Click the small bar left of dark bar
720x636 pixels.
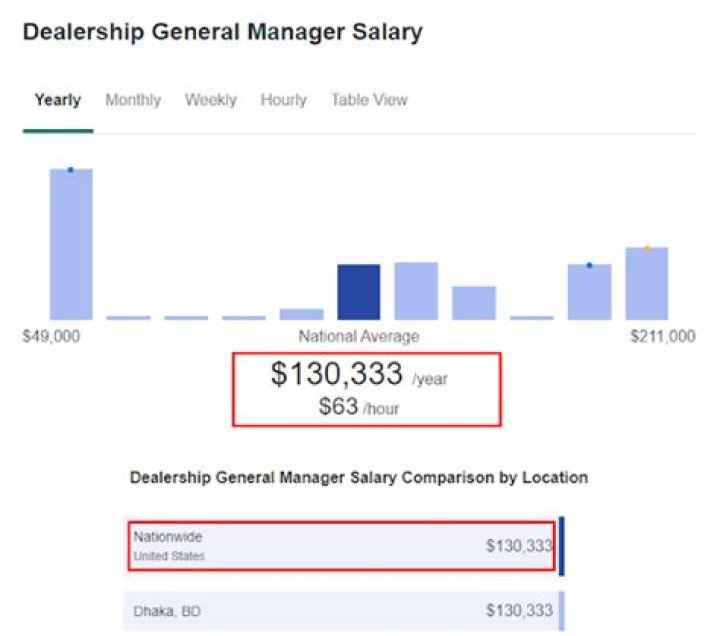[x=302, y=314]
